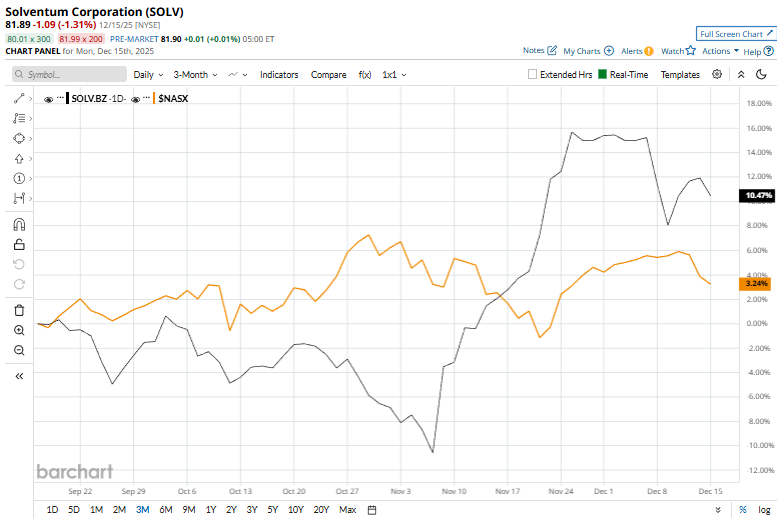Screen dimensions: 777x527
Task: Toggle the Real-Time green checkbox
Action: [x=603, y=74]
